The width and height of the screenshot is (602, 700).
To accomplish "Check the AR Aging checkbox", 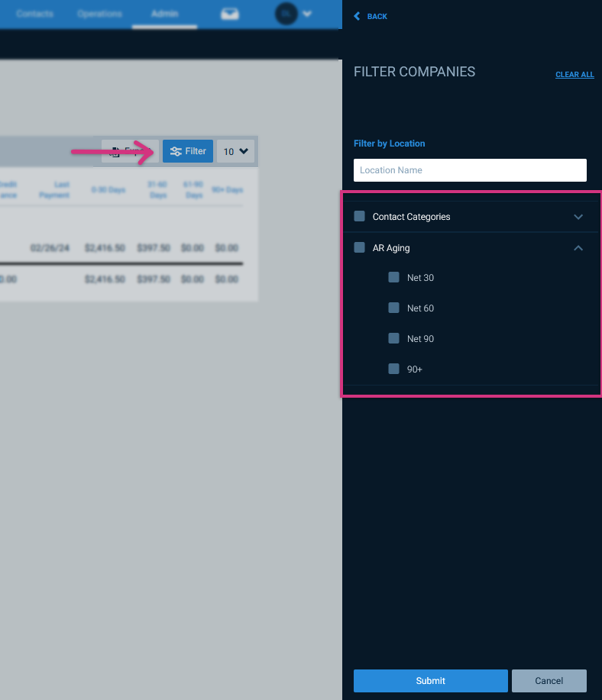I will [359, 247].
